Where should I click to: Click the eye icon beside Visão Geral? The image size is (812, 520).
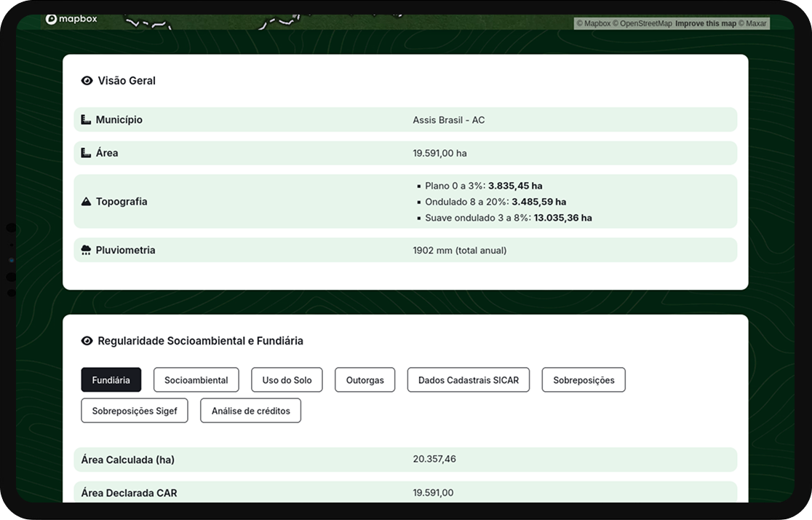pyautogui.click(x=87, y=81)
